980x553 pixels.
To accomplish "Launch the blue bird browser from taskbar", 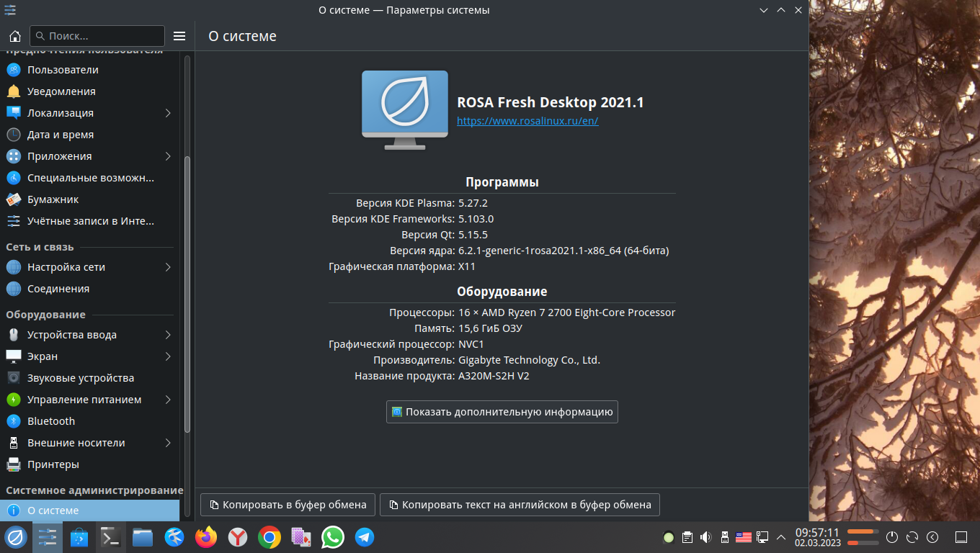I will click(174, 537).
